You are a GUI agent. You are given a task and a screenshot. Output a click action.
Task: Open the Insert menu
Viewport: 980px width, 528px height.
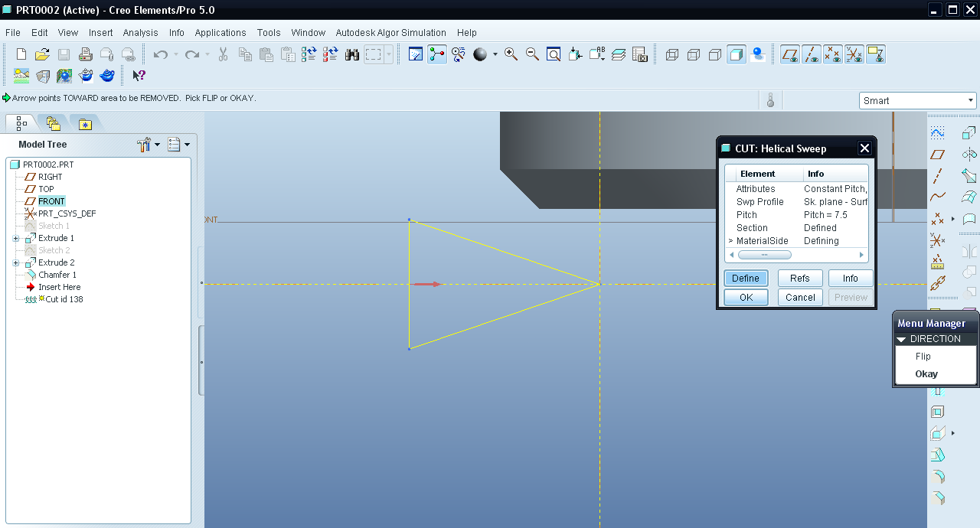(x=100, y=33)
